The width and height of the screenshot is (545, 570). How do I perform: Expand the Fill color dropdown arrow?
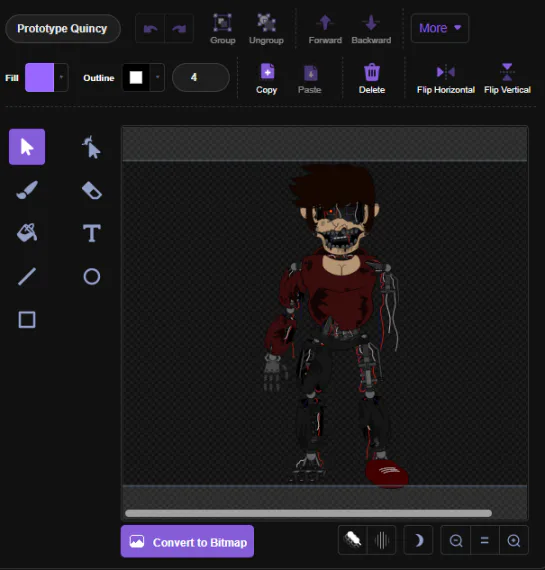click(x=61, y=77)
